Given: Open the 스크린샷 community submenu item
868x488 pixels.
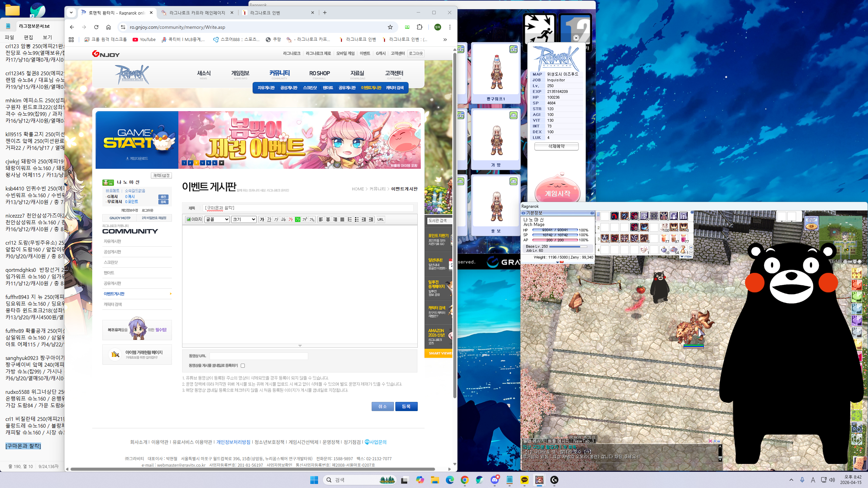Looking at the screenshot, I should click(310, 88).
